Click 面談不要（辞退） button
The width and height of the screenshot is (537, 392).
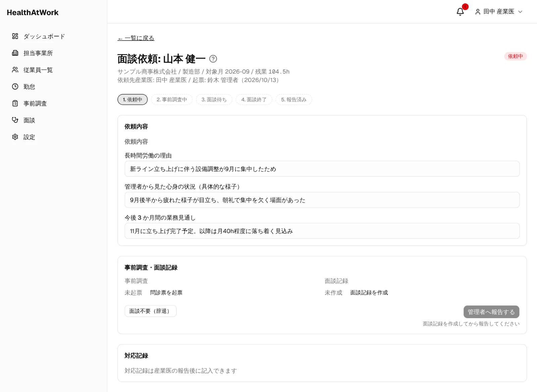tap(151, 311)
